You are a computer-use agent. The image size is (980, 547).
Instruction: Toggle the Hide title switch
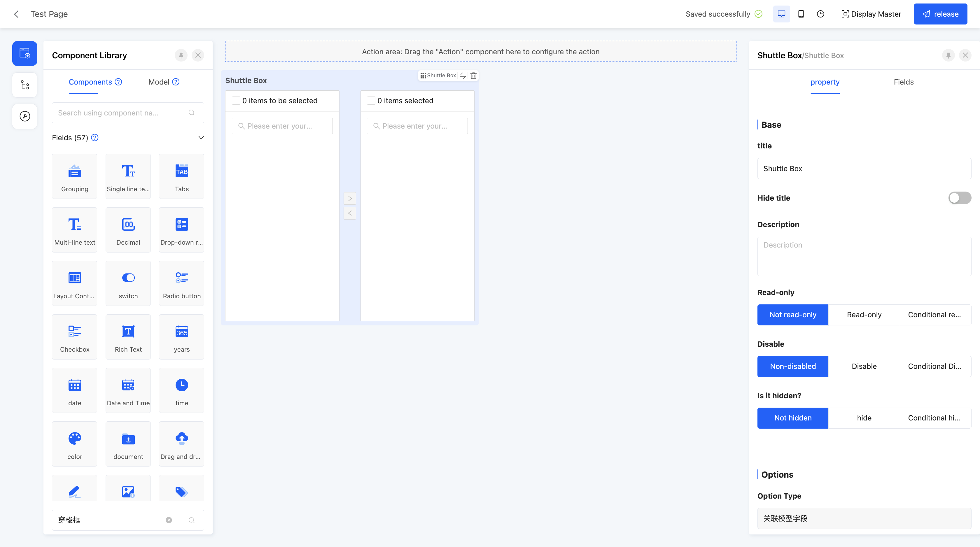pyautogui.click(x=959, y=198)
